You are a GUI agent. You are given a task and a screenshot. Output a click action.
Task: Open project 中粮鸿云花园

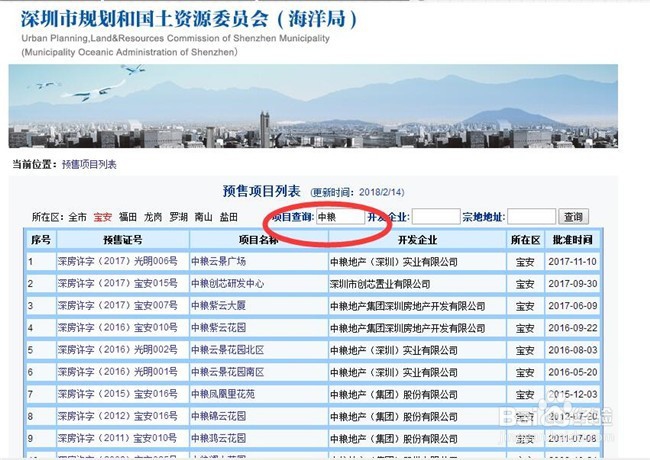(218, 438)
